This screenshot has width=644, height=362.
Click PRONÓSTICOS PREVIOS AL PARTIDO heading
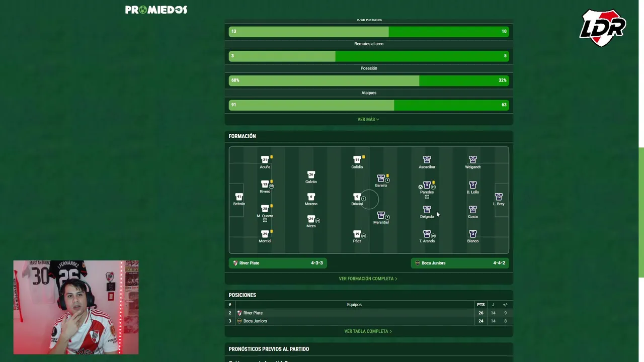click(269, 349)
